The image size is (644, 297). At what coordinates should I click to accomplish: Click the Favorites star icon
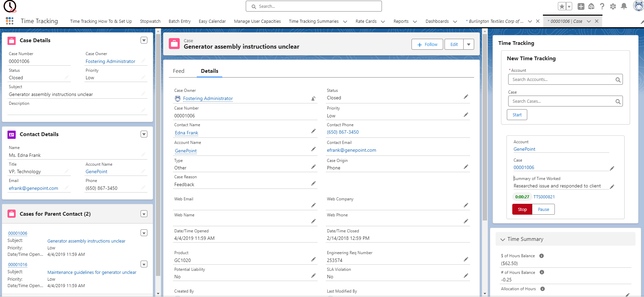coord(562,6)
